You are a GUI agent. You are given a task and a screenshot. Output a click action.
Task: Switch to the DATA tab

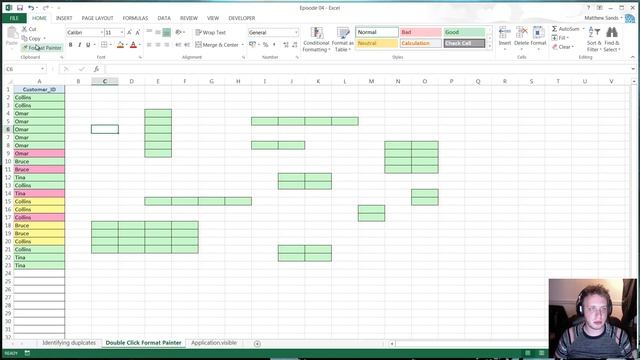tap(164, 18)
